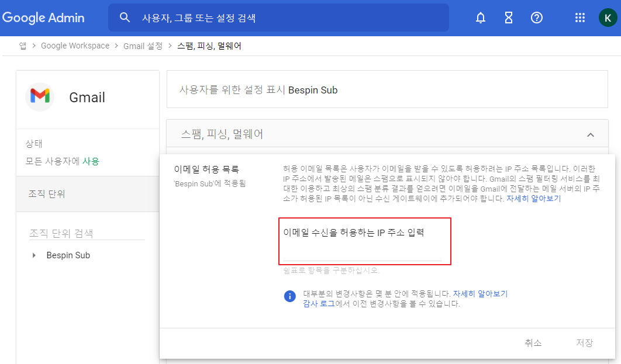Open the K account avatar
This screenshot has width=621, height=364.
coord(608,18)
